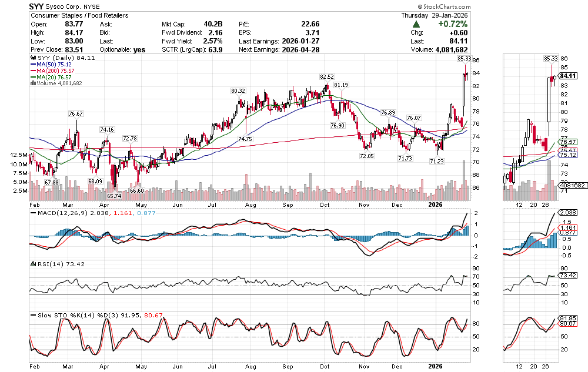Click the volume bars icon in the legend
The width and height of the screenshot is (588, 372).
[x=32, y=83]
